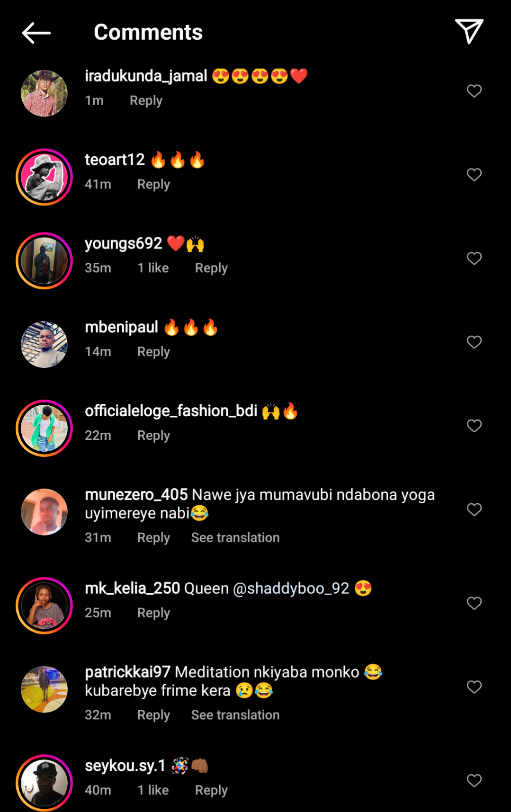Like patrickkai97's Meditation comment

click(x=474, y=687)
